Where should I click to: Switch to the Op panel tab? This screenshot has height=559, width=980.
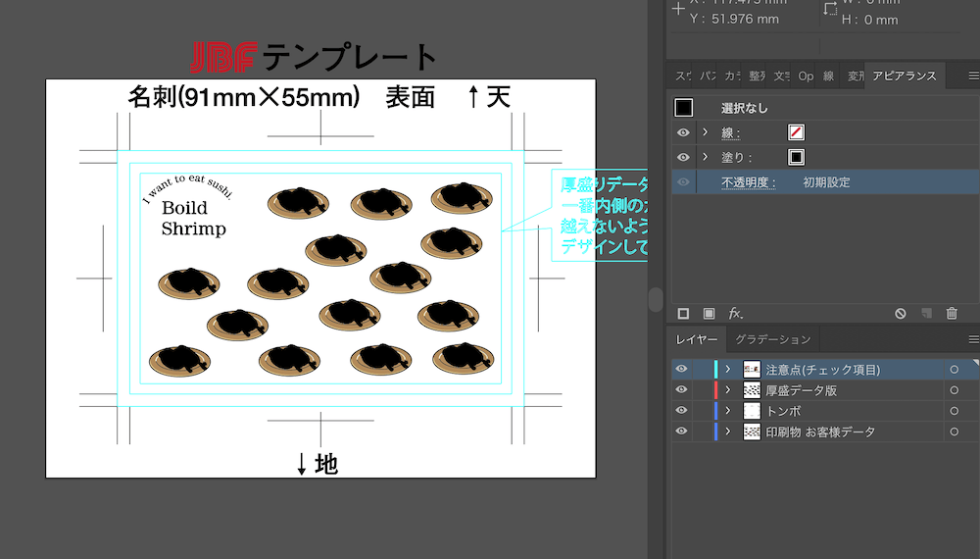(x=806, y=76)
